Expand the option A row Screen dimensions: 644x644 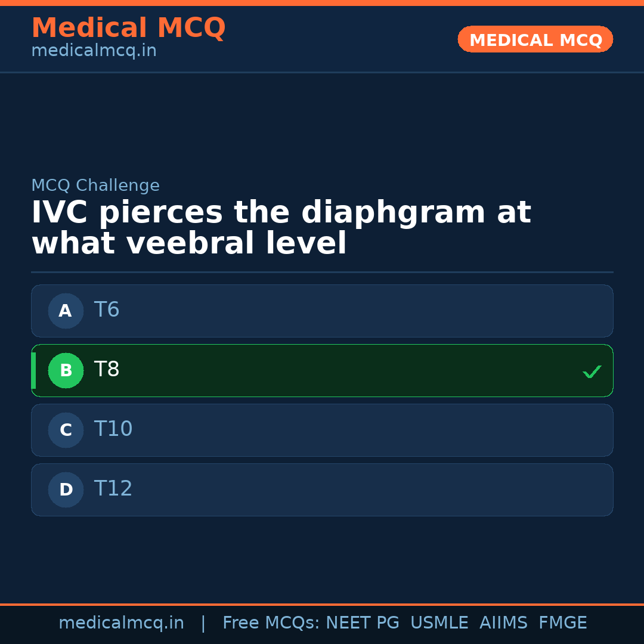tap(322, 311)
